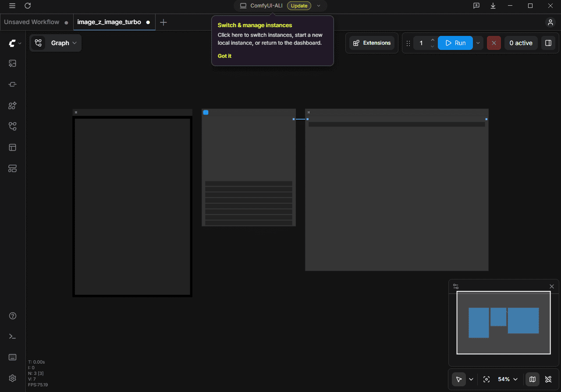The image size is (561, 392).
Task: Dismiss the tooltip with Got it
Action: point(224,56)
